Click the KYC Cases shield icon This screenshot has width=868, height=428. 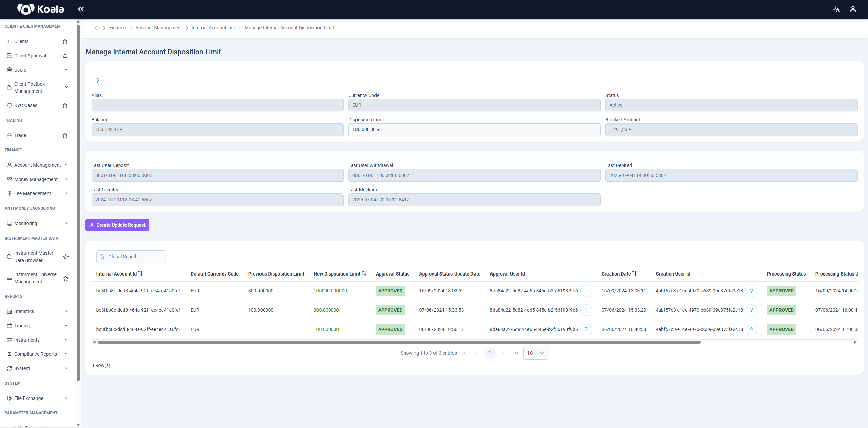[9, 105]
